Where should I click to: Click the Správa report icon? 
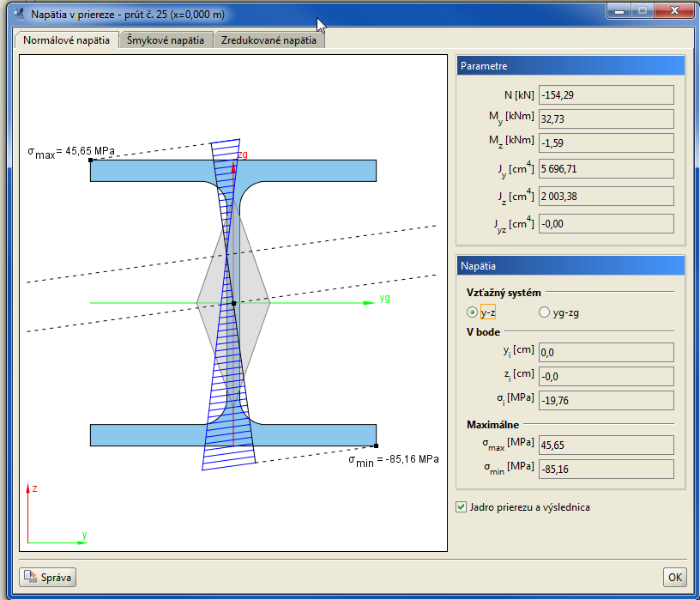(x=31, y=577)
